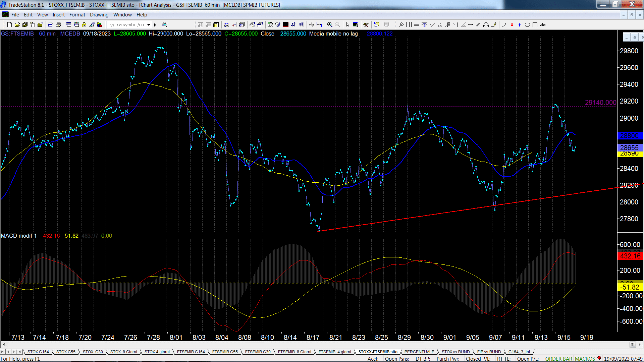Select the pointer arrow tool
The width and height of the screenshot is (644, 362).
click(x=348, y=25)
